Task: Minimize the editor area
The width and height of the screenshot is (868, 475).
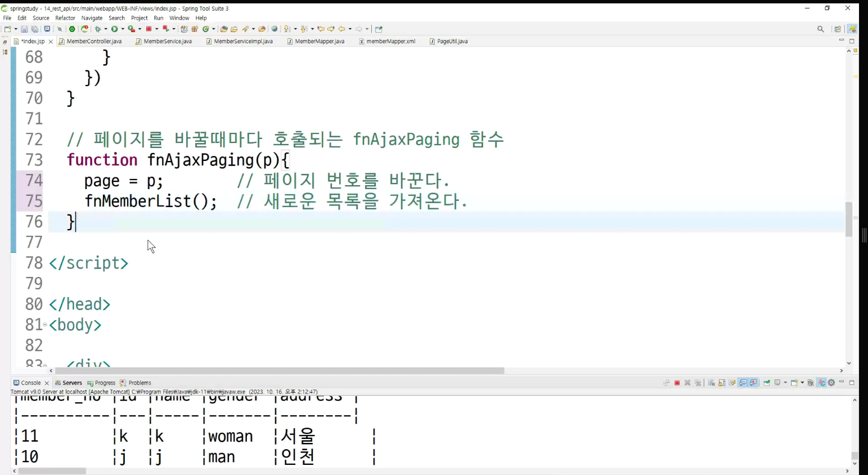Action: 842,41
